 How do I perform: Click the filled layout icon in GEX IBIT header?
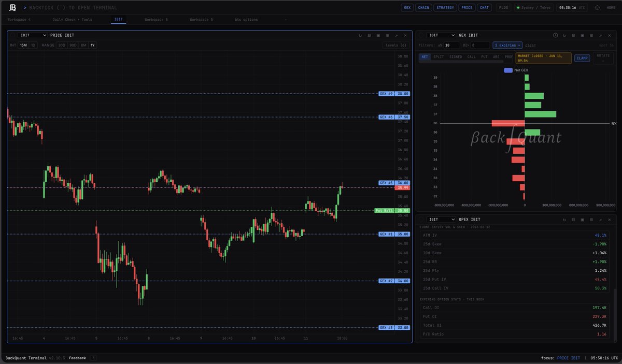pyautogui.click(x=583, y=35)
